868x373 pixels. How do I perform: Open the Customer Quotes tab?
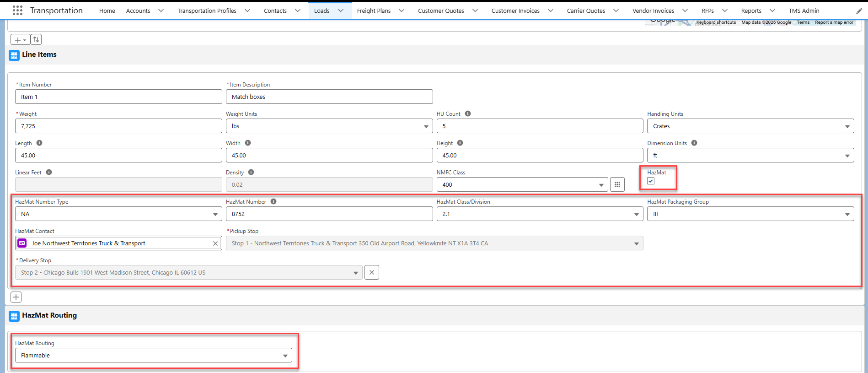[441, 11]
